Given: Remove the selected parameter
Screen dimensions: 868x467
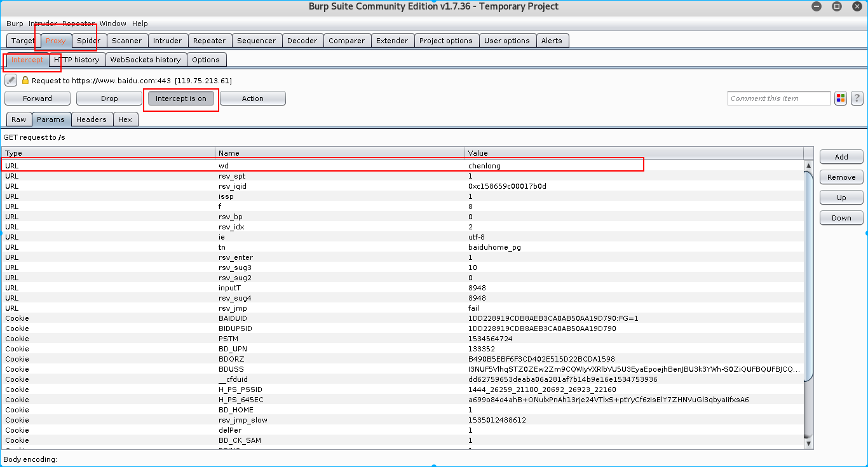Looking at the screenshot, I should [x=841, y=177].
